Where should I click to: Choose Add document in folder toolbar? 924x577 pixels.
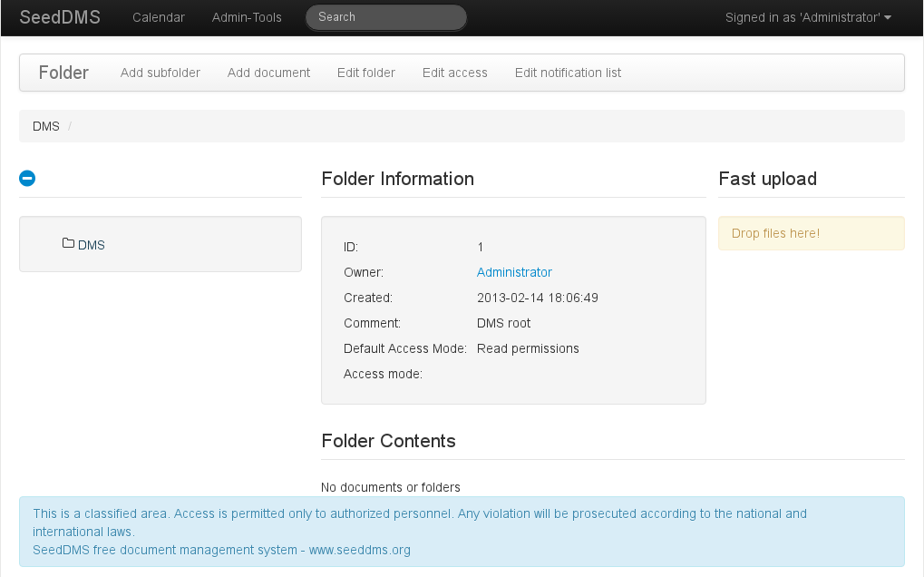click(x=268, y=73)
